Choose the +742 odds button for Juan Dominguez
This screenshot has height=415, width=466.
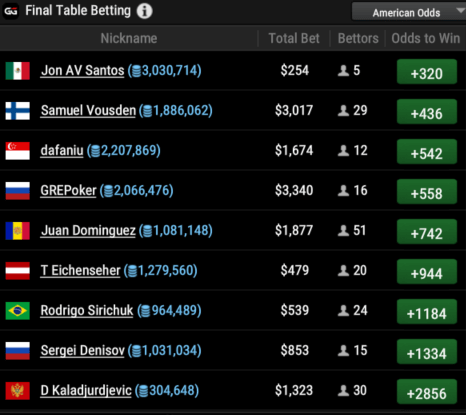(427, 232)
